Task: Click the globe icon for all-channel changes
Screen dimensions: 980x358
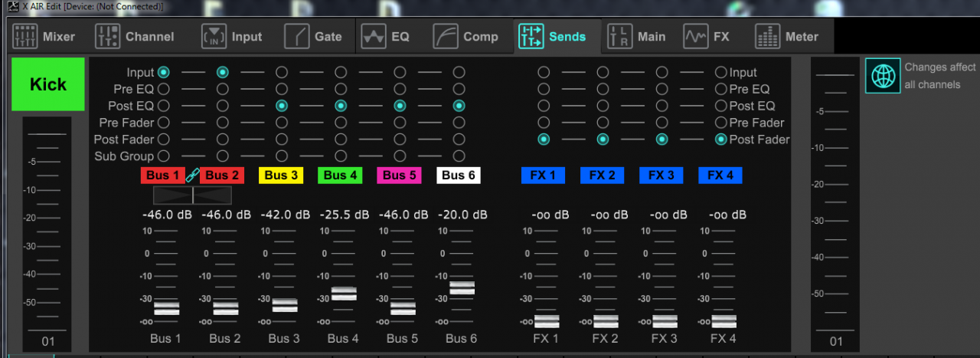Action: click(883, 76)
